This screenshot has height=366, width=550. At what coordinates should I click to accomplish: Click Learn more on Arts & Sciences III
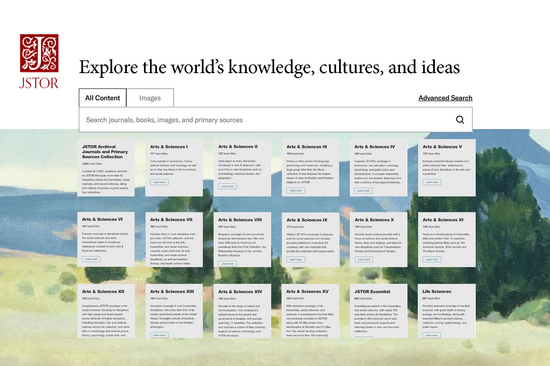(296, 191)
